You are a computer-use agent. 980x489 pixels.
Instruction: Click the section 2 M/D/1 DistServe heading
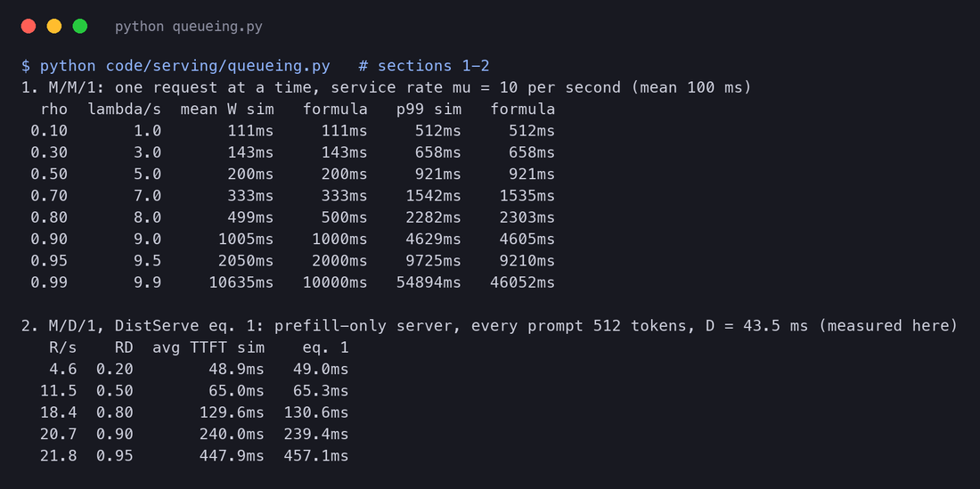pos(489,326)
